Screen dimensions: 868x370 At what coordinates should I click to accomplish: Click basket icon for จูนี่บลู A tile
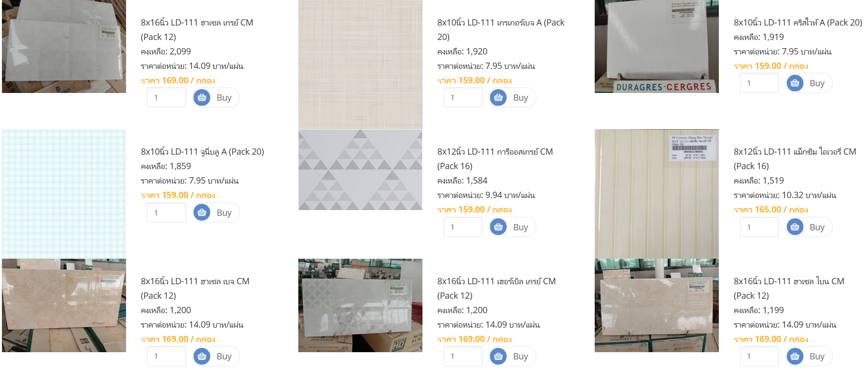[x=202, y=212]
